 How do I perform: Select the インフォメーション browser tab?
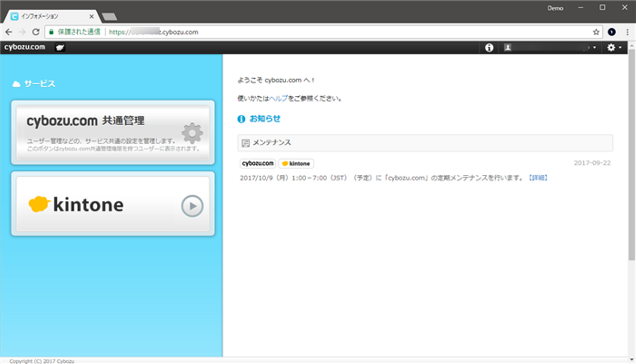[x=52, y=16]
